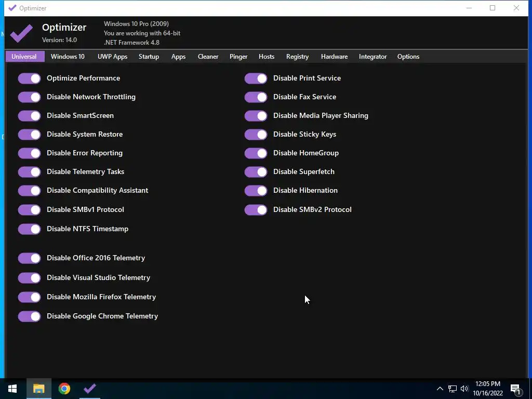Toggle Disable Network Throttling switch
This screenshot has height=399, width=532.
coord(29,97)
